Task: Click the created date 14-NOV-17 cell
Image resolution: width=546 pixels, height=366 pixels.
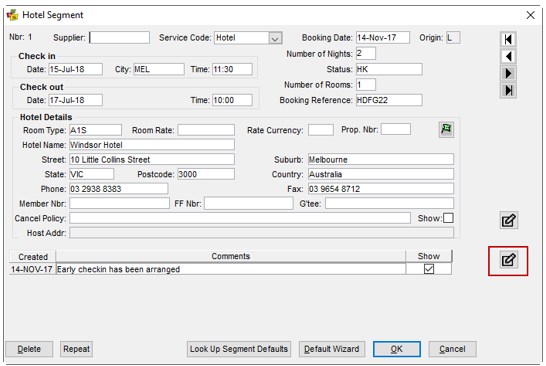Action: click(32, 269)
